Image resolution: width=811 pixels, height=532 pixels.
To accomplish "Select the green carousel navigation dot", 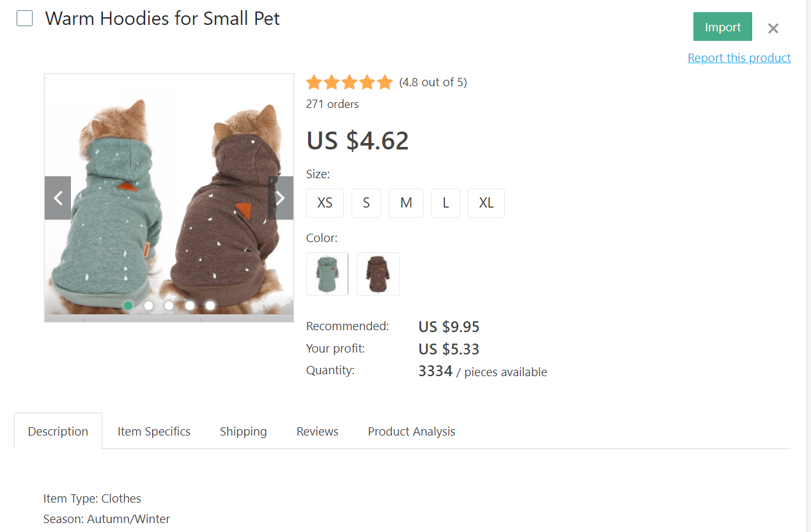I will pyautogui.click(x=128, y=305).
